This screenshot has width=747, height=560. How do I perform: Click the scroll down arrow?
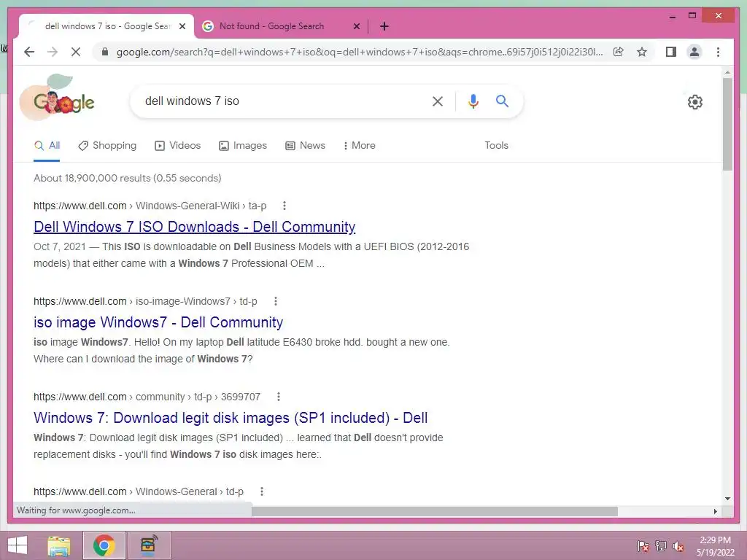pos(727,499)
